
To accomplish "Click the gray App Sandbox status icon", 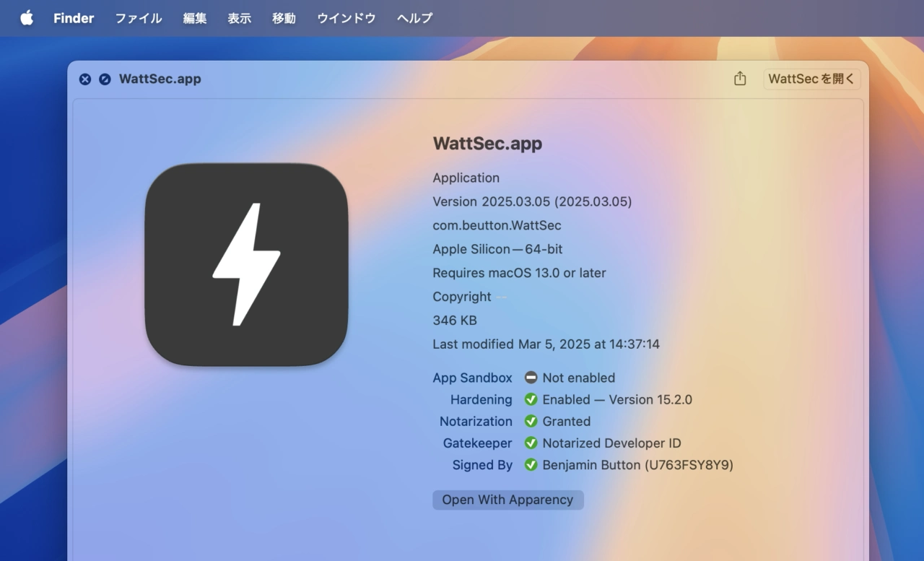I will pyautogui.click(x=531, y=378).
